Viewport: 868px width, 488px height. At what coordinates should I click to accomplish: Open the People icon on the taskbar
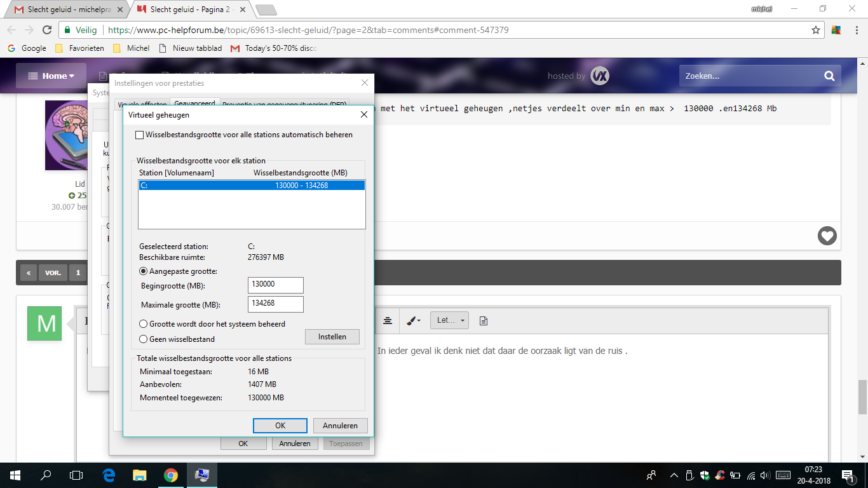coord(651,475)
